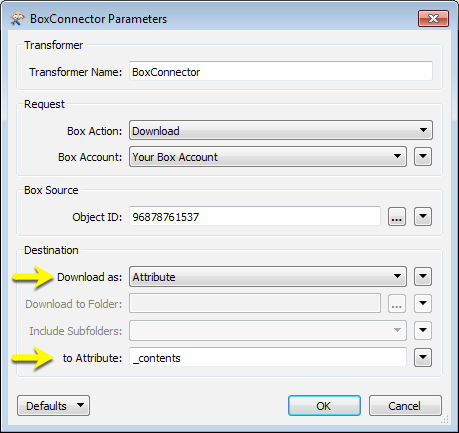Click the to Attribute _contents field
This screenshot has height=433, width=459.
coord(268,357)
